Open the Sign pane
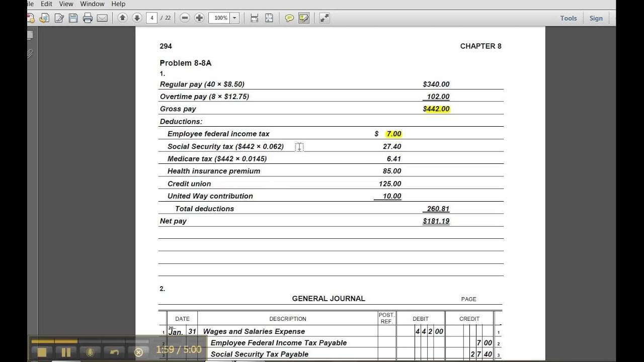Screen dimensions: 644x362 coord(596,18)
